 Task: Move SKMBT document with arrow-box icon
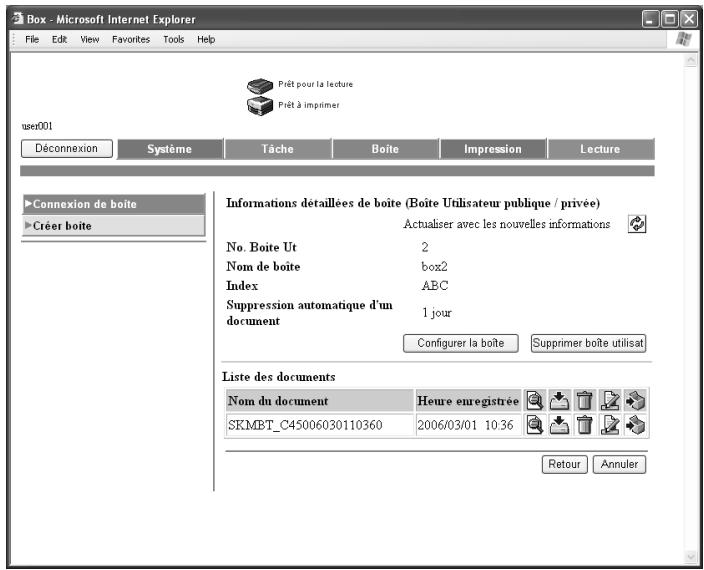pos(635,425)
